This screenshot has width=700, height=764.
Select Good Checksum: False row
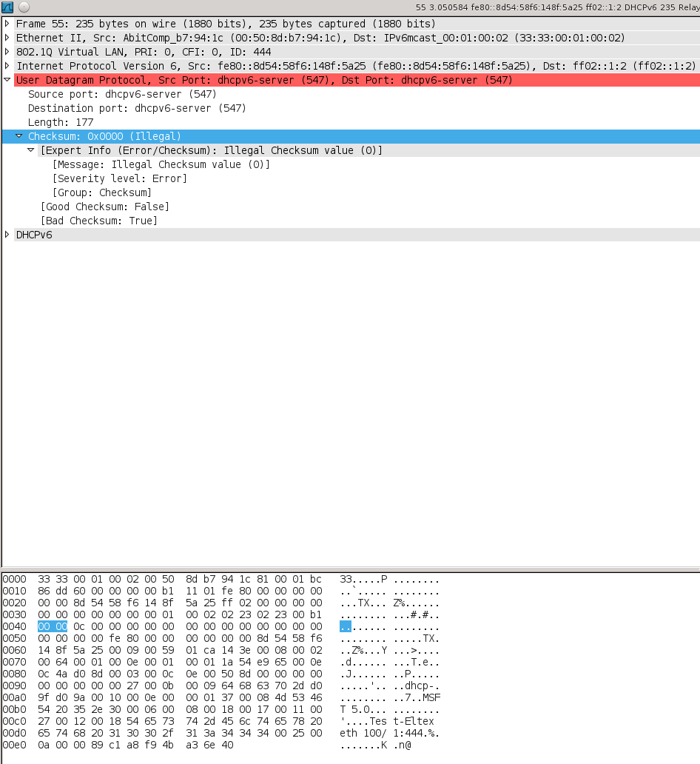tap(105, 207)
